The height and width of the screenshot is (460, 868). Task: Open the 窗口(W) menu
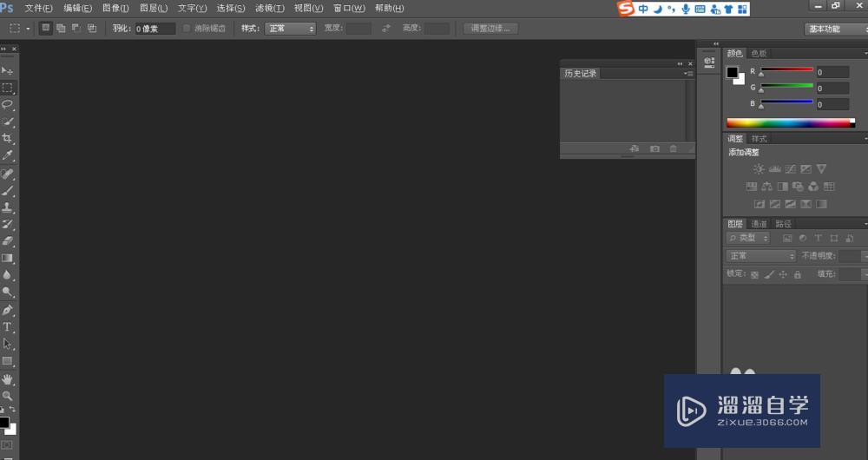point(349,9)
